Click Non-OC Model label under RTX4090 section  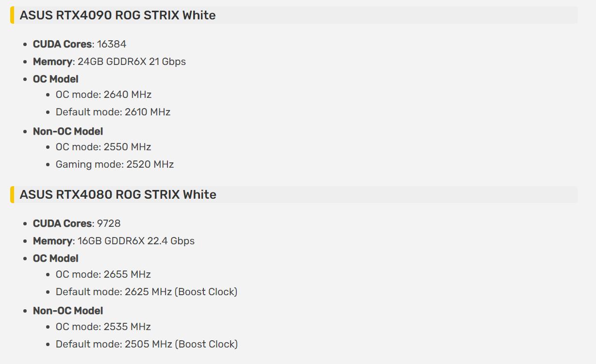click(x=68, y=131)
